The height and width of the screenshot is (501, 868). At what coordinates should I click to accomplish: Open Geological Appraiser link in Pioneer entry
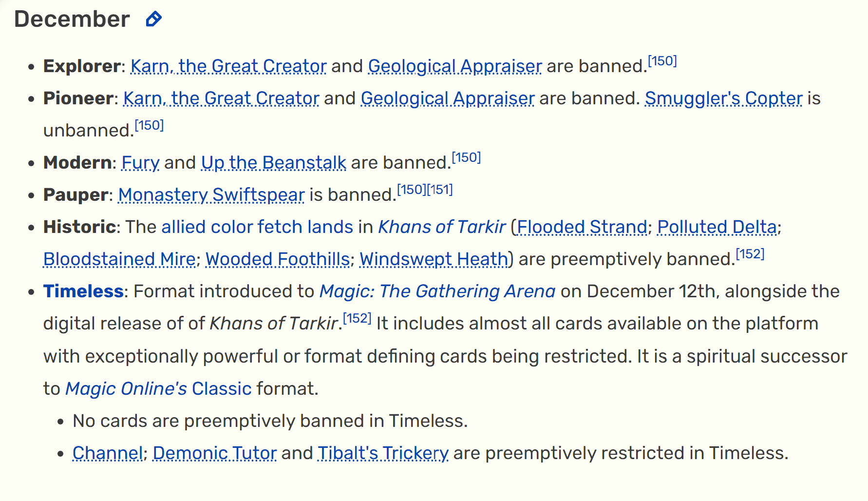pos(448,98)
